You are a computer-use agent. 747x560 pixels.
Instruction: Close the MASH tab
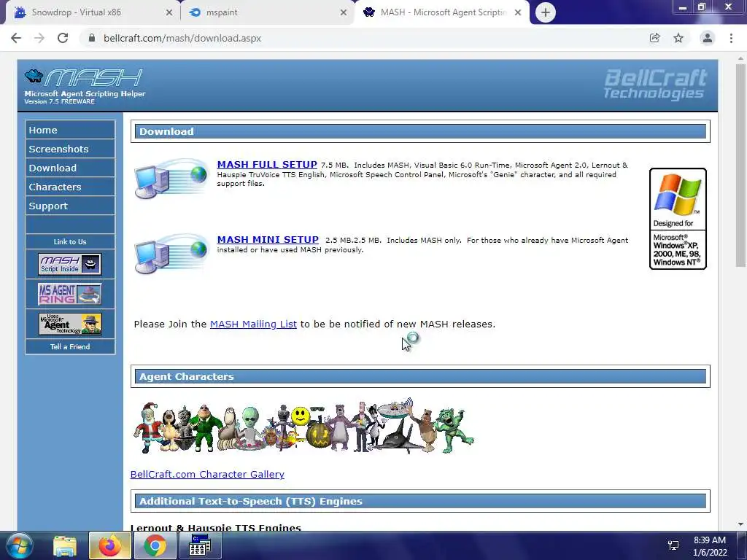(518, 13)
